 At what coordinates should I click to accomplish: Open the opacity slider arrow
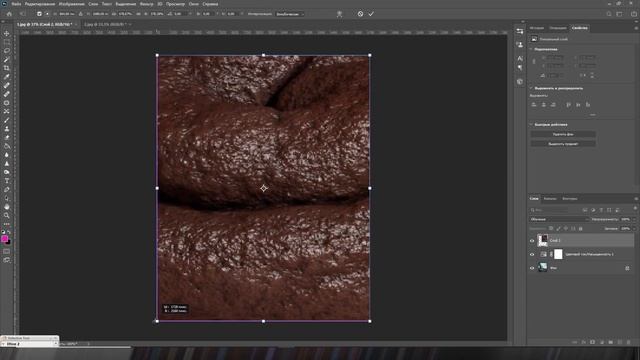pos(633,219)
